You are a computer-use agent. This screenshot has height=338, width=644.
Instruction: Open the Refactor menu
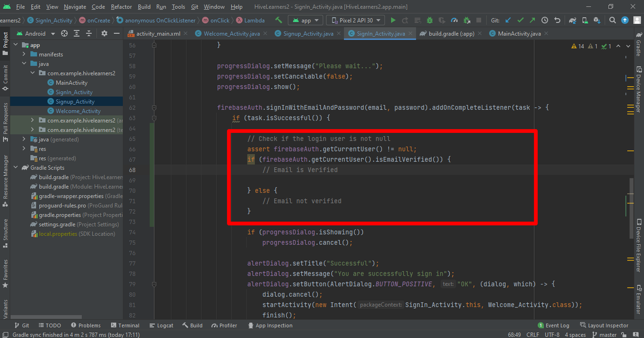point(121,7)
